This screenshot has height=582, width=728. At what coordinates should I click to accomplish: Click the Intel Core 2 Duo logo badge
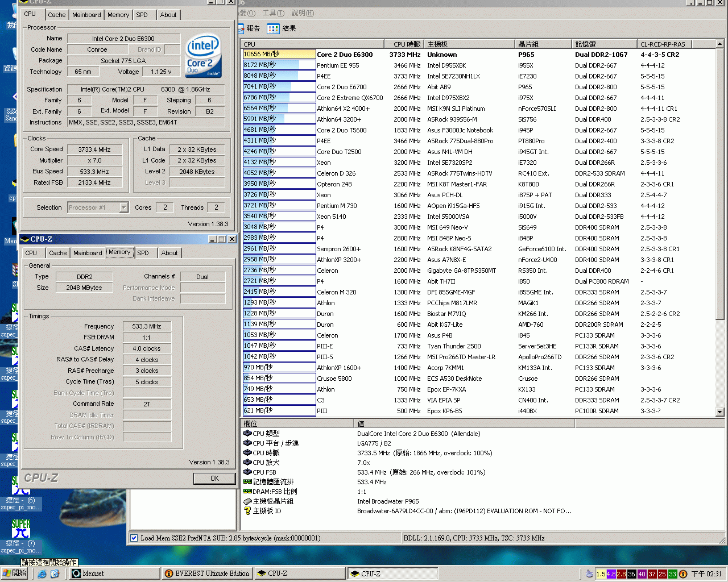(203, 56)
